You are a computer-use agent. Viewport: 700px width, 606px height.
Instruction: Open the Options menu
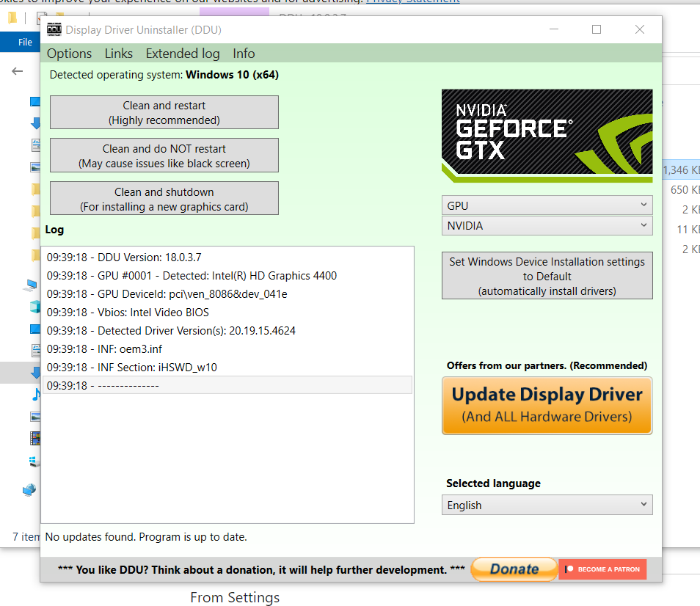[x=69, y=54]
